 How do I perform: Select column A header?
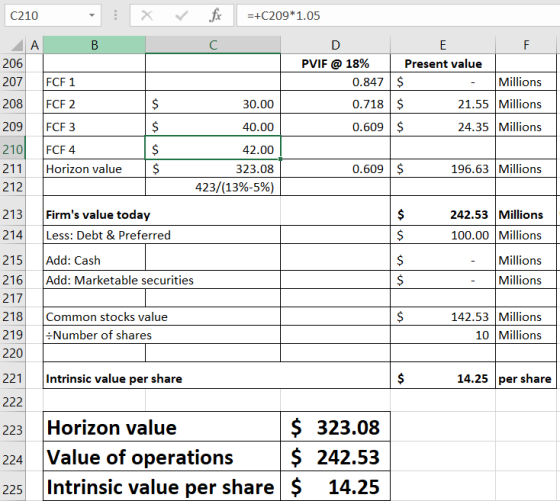click(35, 45)
